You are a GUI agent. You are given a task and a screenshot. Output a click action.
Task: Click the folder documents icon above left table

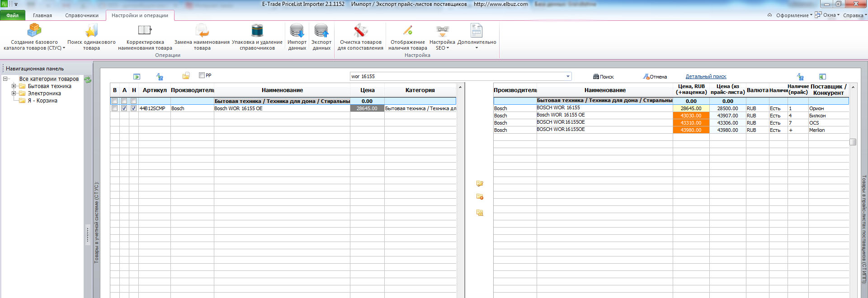[x=186, y=76]
